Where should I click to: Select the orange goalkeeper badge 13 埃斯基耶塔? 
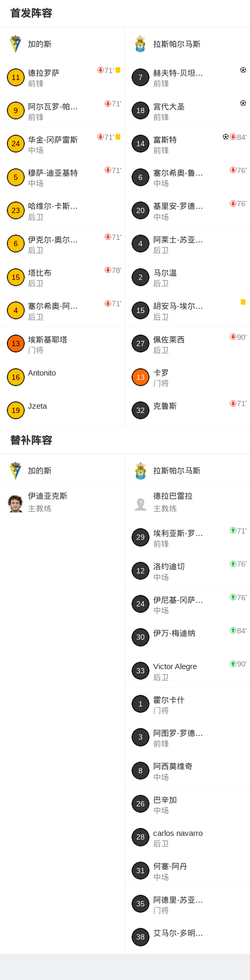click(x=16, y=343)
